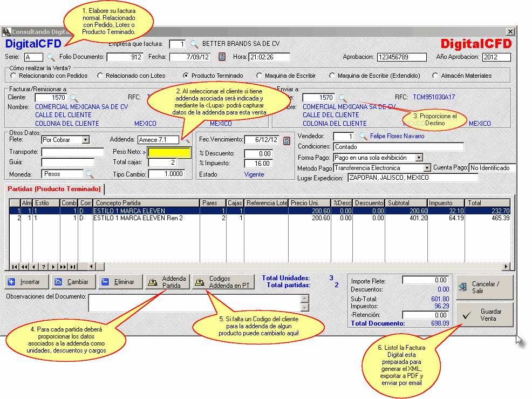
Task: Open the Moneda currency lookup magnifier
Action: (90, 174)
